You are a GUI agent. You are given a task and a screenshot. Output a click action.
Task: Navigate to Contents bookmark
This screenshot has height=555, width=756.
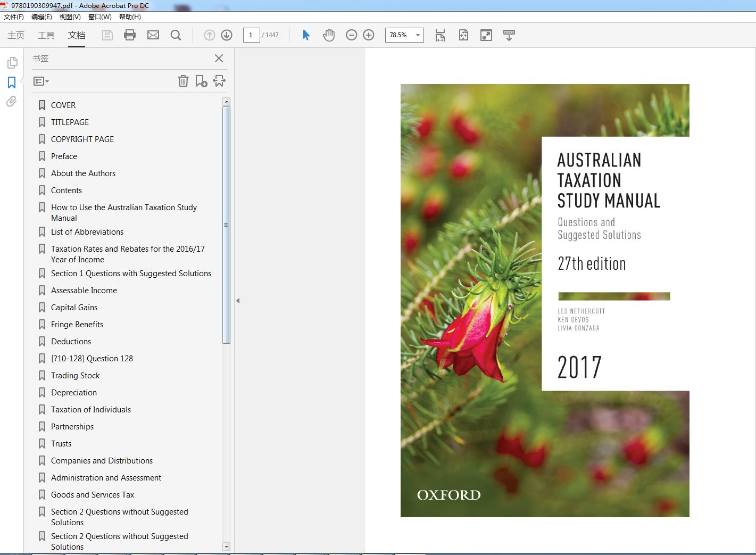67,190
